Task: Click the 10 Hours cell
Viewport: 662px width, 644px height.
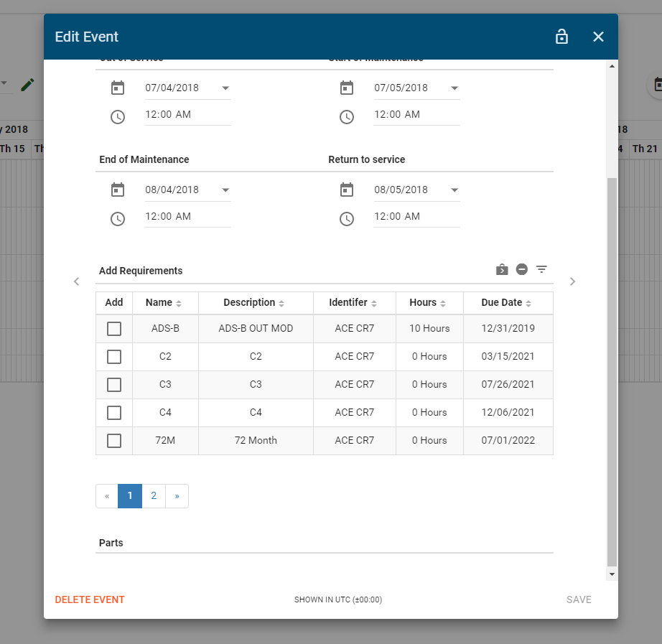Action: tap(429, 329)
